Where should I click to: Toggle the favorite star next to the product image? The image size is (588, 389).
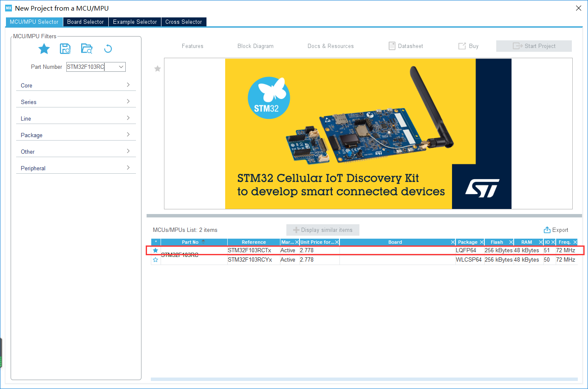157,68
